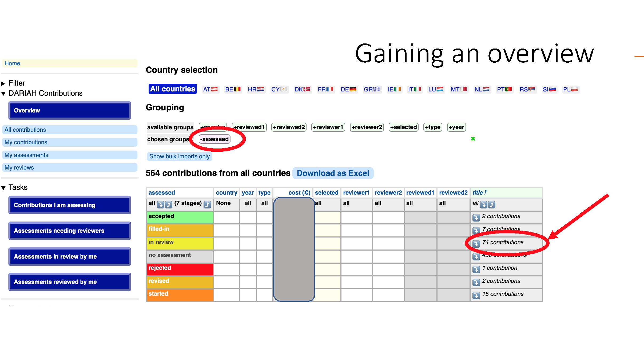This screenshot has height=362, width=644.
Task: Open Assessments needing reviewers
Action: (x=70, y=231)
